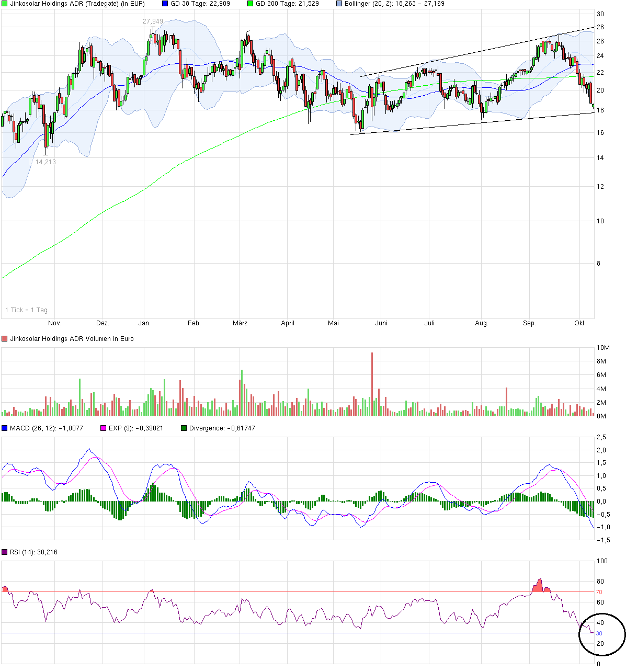
Task: Click the 'Juni' month label
Action: point(382,323)
